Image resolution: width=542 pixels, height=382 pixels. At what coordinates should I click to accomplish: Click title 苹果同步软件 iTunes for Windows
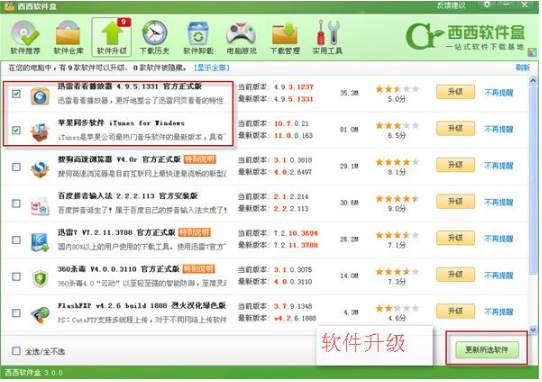[x=121, y=123]
